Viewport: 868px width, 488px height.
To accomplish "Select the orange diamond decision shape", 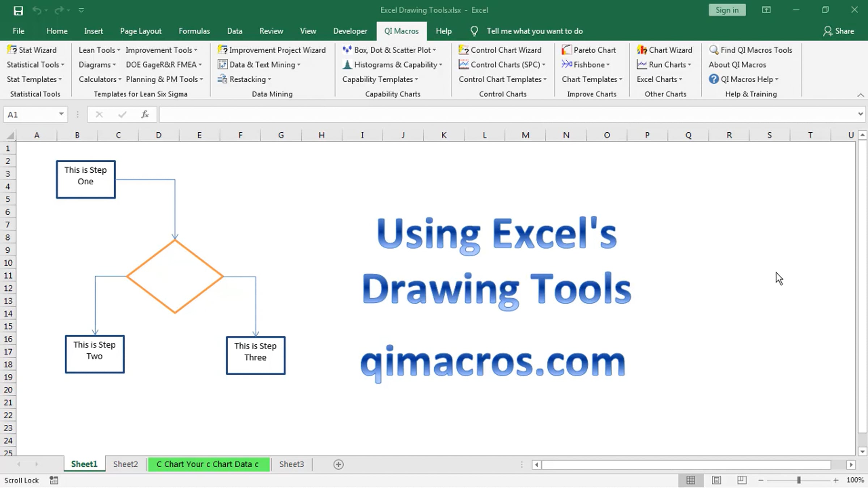I will click(175, 277).
